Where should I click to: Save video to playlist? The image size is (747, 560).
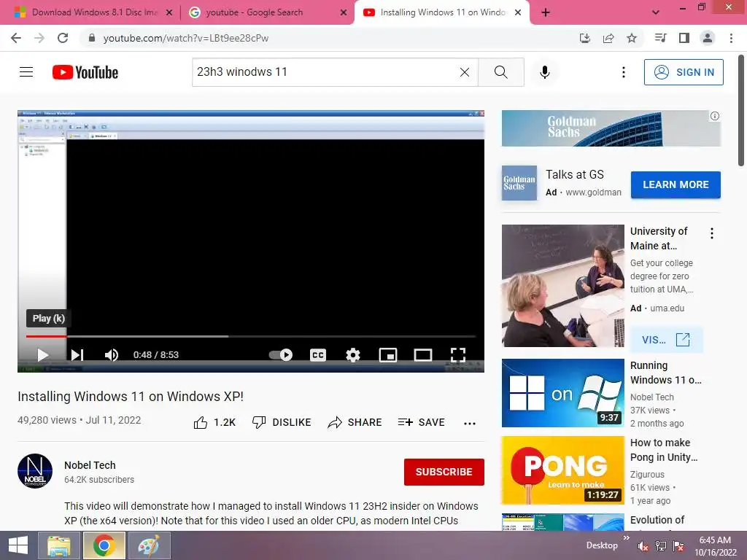tap(421, 422)
